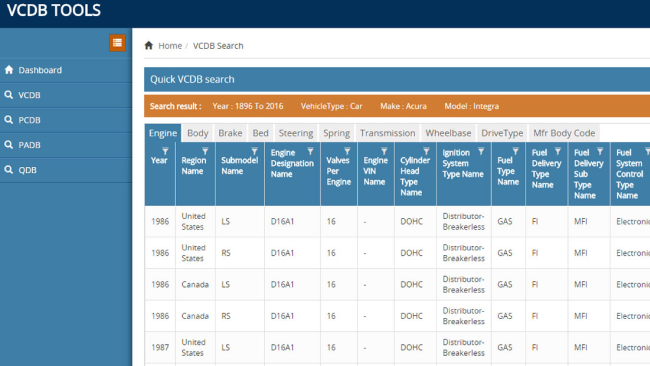
Task: Switch to the Steering tab
Action: (296, 133)
